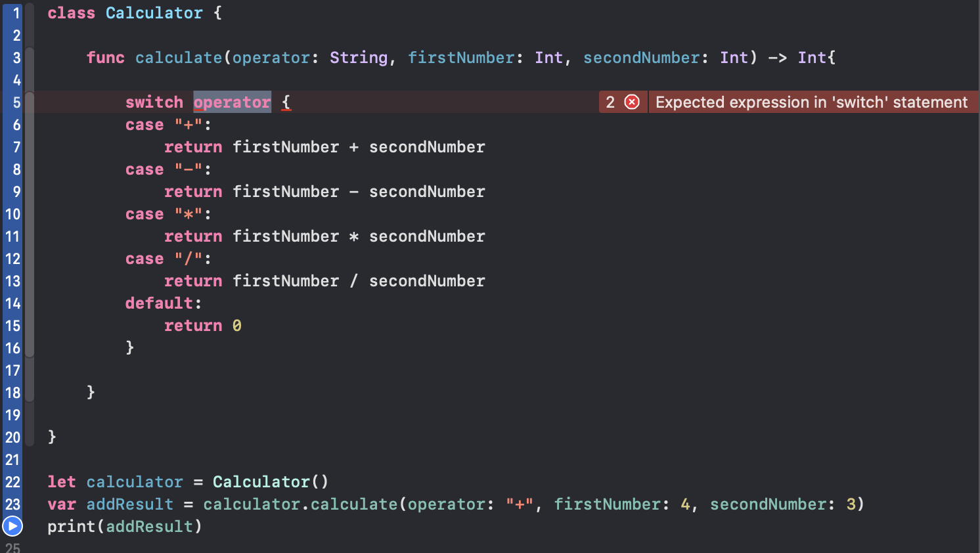Click the Calculator class name on line 1
The width and height of the screenshot is (980, 553).
[154, 13]
